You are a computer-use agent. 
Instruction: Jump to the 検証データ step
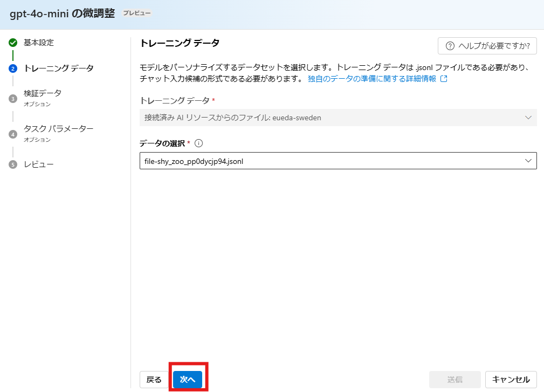click(43, 93)
